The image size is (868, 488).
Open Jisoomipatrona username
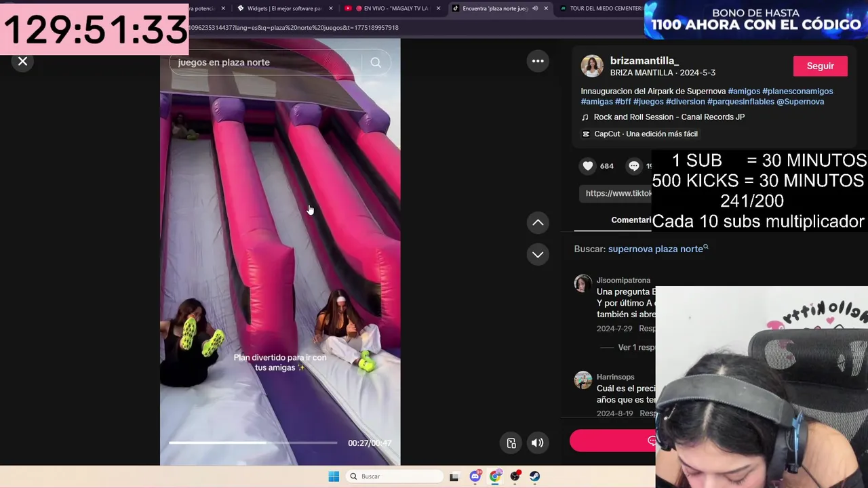click(623, 280)
